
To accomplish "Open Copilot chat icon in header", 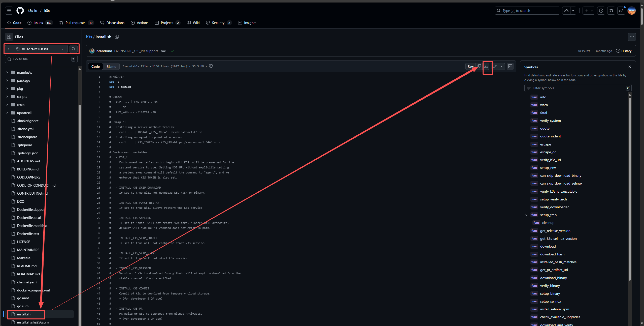I will tap(566, 11).
